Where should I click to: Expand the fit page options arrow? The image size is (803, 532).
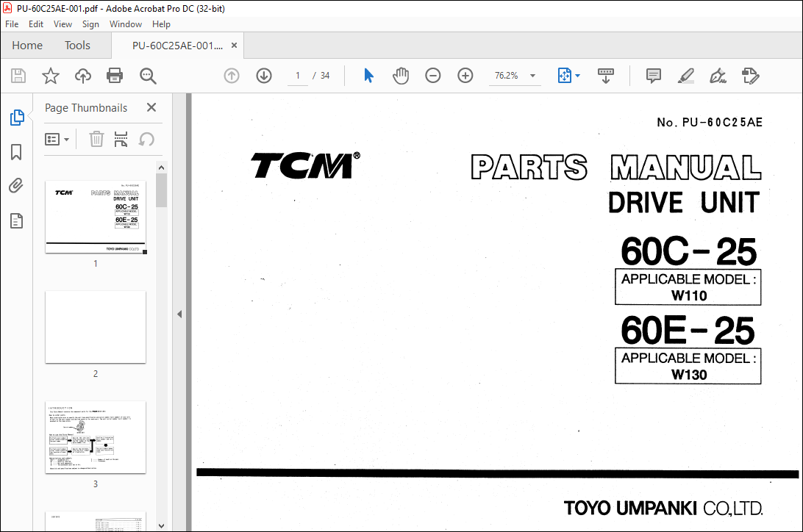(x=578, y=76)
